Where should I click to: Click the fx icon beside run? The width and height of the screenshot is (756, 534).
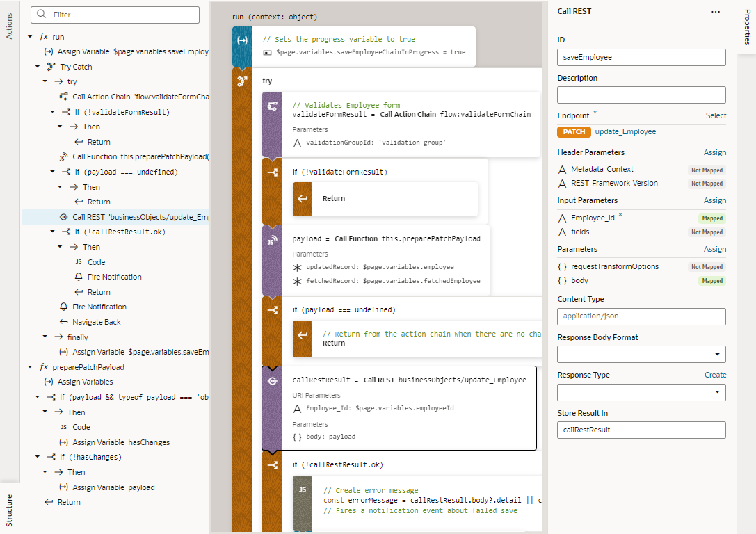pyautogui.click(x=43, y=37)
